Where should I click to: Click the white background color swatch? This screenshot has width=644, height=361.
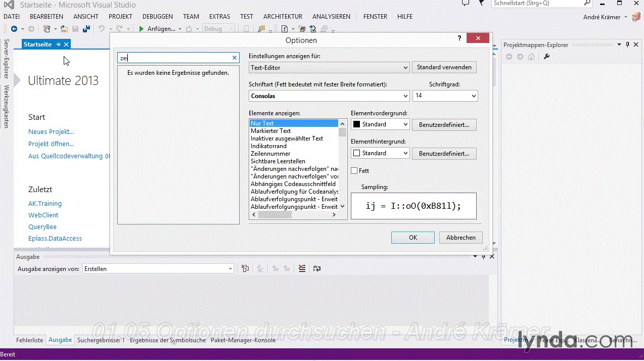(356, 153)
